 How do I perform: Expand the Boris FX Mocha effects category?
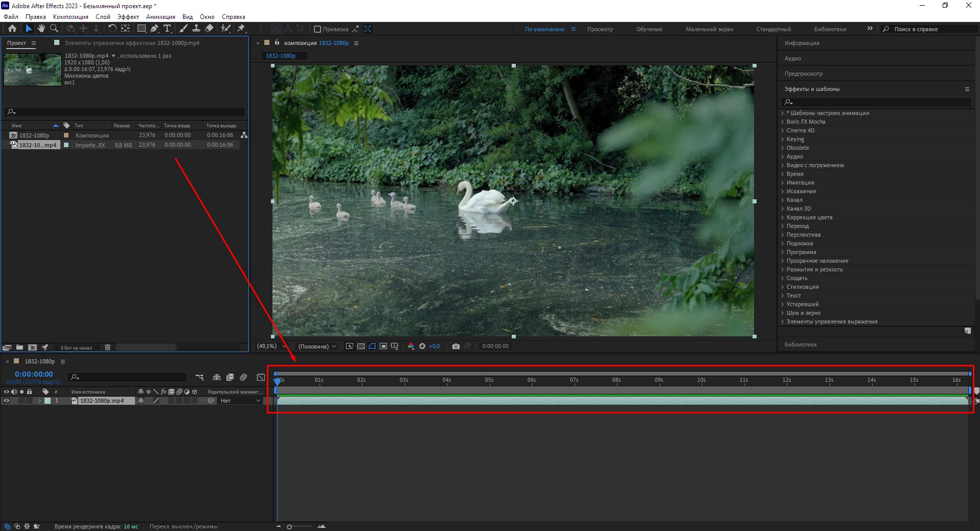click(x=782, y=122)
